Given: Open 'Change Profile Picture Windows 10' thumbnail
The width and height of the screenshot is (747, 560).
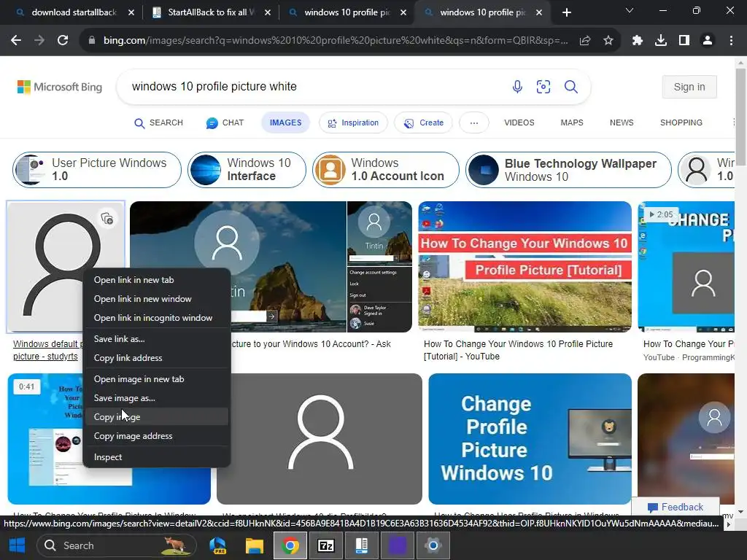Looking at the screenshot, I should 530,438.
